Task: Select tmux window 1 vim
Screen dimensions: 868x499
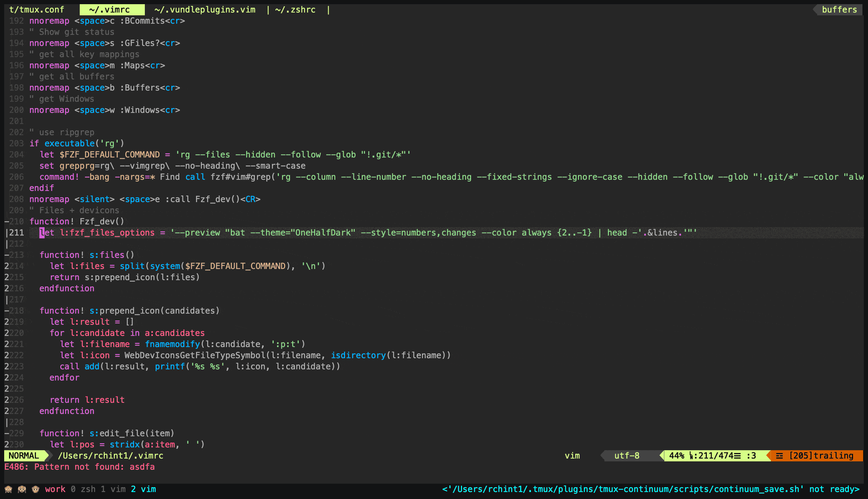Action: [113, 489]
